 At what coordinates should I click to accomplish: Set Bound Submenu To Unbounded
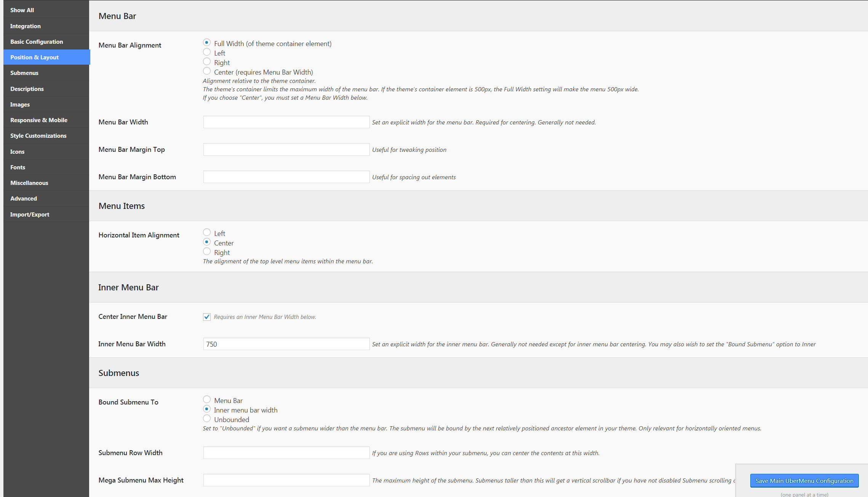(207, 419)
